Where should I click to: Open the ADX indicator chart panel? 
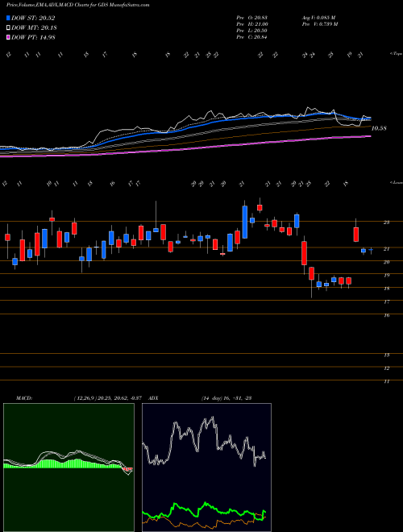pos(206,468)
